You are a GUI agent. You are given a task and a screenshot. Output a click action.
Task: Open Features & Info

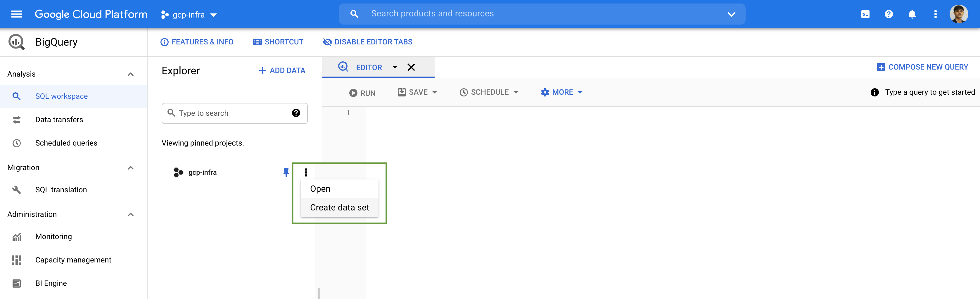point(197,42)
